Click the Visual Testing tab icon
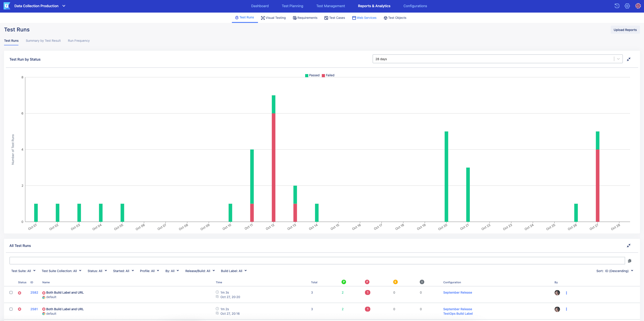The image size is (644, 321). 262,18
